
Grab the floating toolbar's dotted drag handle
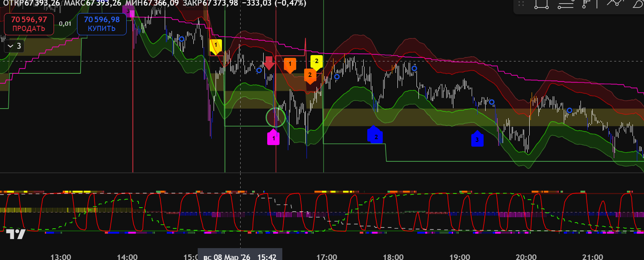tap(521, 4)
